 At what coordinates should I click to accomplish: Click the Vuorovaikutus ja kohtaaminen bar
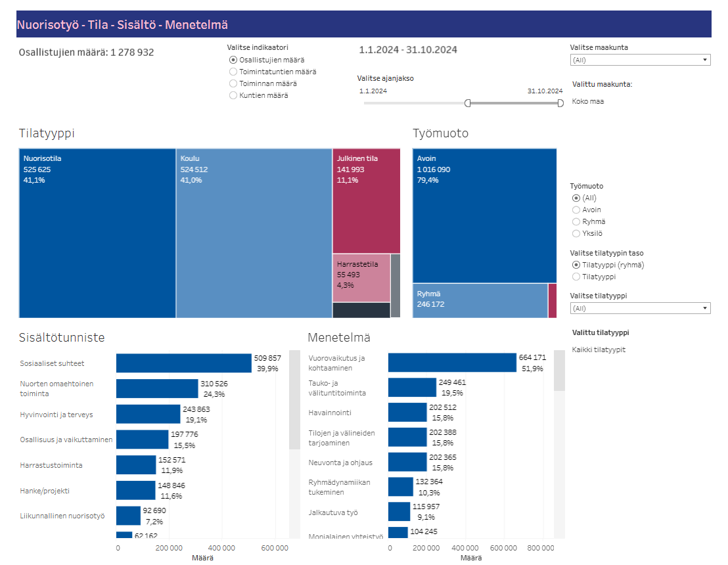coord(452,363)
